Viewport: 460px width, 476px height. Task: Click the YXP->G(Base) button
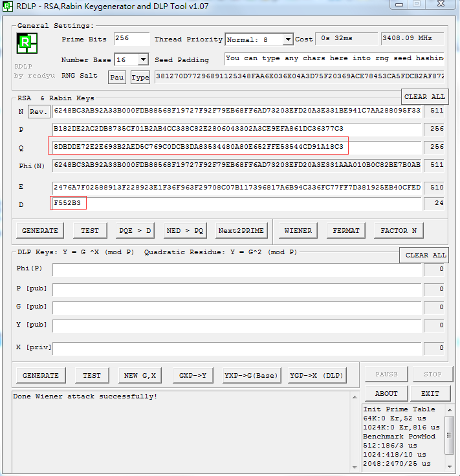(x=252, y=376)
